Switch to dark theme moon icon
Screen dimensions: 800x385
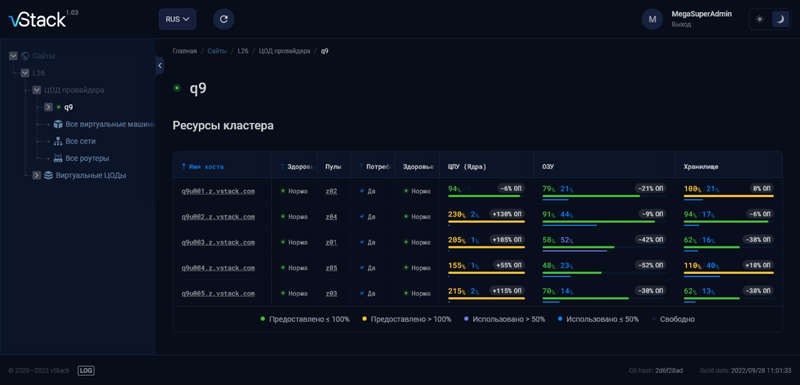(x=780, y=19)
